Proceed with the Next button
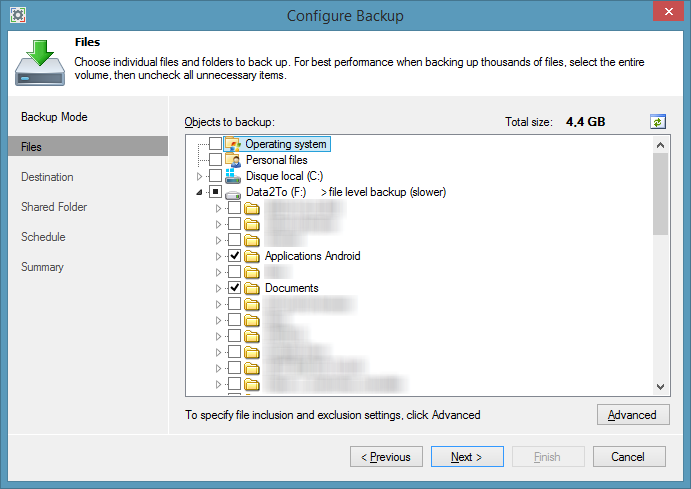Image resolution: width=691 pixels, height=489 pixels. [x=467, y=456]
